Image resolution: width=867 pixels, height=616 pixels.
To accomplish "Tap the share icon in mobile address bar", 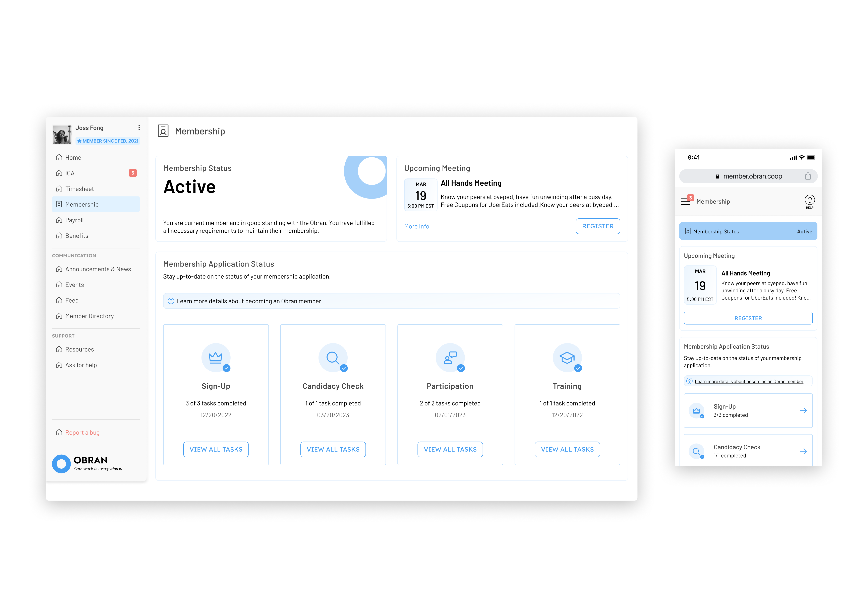I will [x=808, y=176].
